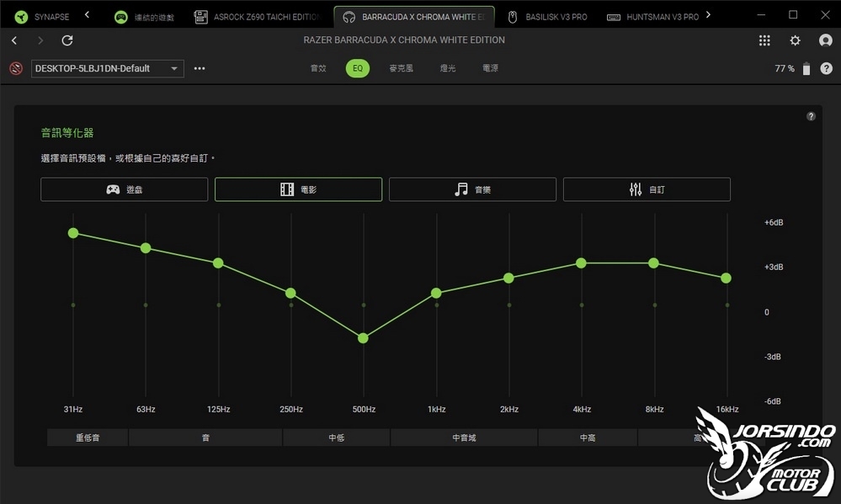Open the modules grid icon
This screenshot has width=841, height=504.
pyautogui.click(x=764, y=40)
